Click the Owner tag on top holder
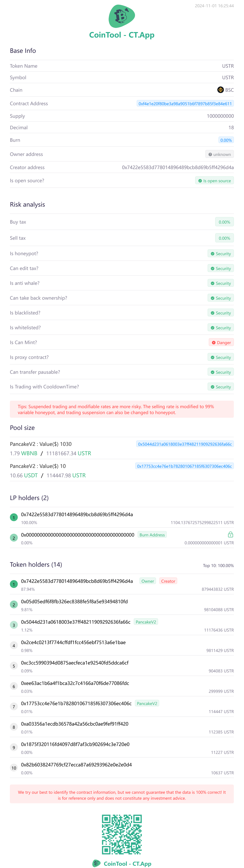 (x=148, y=581)
